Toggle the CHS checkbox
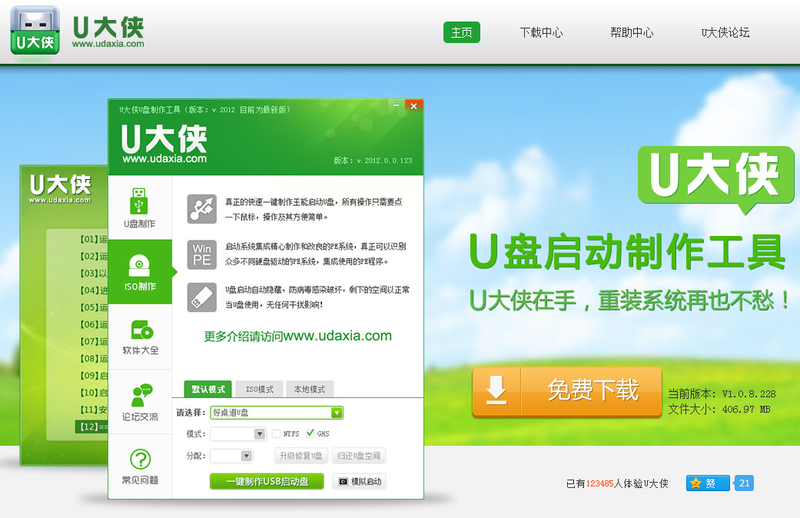This screenshot has width=800, height=518. tap(310, 433)
